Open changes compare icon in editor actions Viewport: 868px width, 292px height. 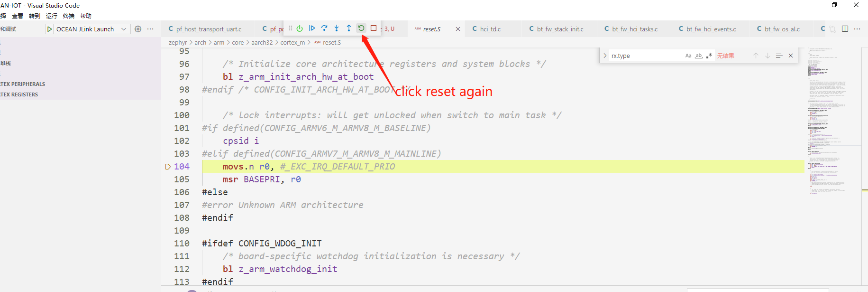click(833, 29)
